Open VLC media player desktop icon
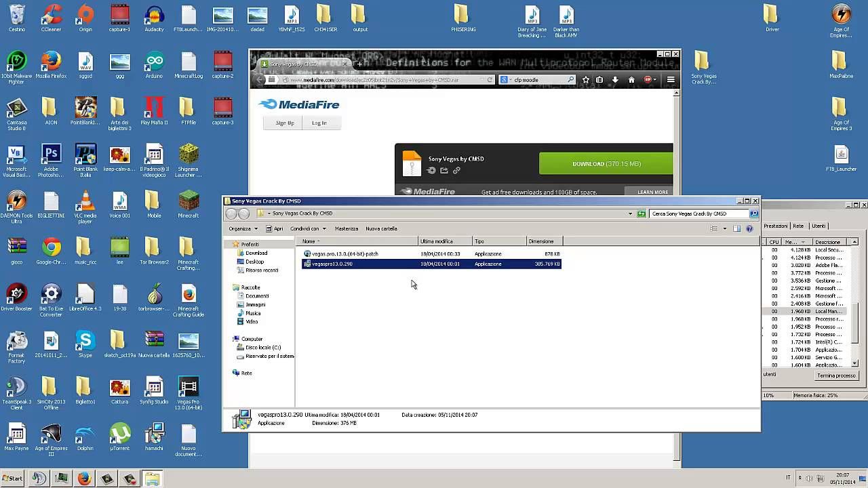The height and width of the screenshot is (488, 868). click(85, 207)
